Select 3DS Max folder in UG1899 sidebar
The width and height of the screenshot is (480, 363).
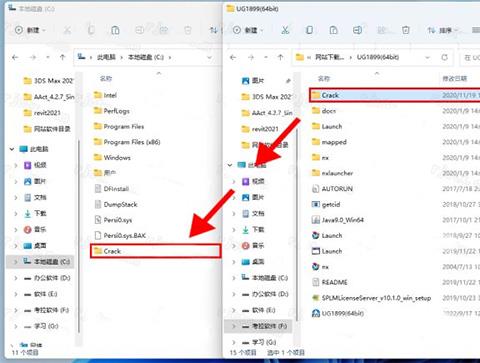(266, 97)
